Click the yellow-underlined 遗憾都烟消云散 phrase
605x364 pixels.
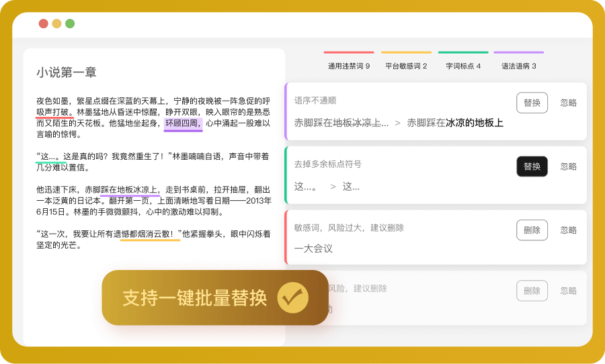(x=150, y=234)
